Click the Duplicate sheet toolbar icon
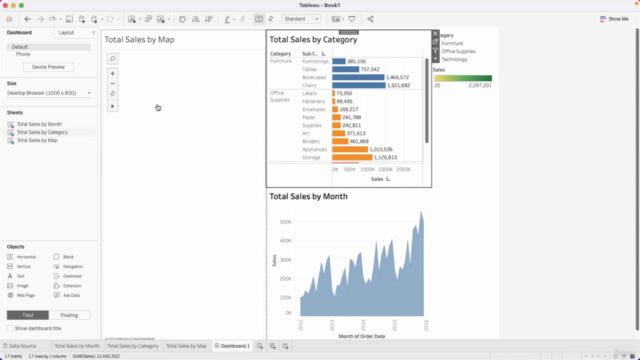Image resolution: width=640 pixels, height=360 pixels. coord(148,19)
